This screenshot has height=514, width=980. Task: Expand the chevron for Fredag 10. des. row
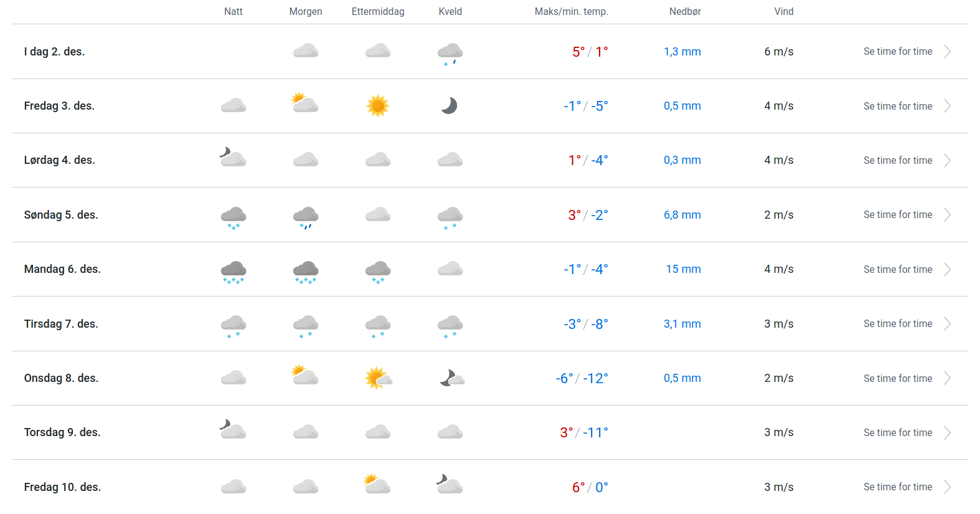(x=947, y=487)
